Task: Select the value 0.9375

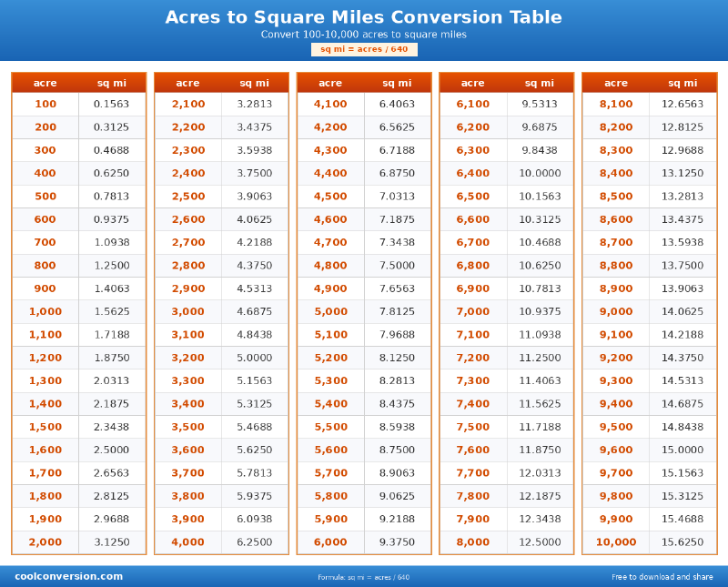Action: point(111,219)
